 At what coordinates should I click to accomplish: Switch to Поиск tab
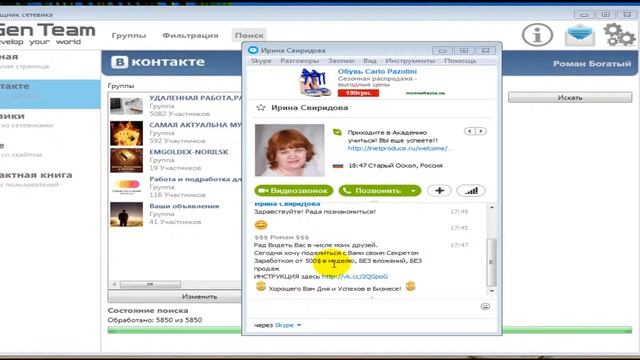point(249,36)
